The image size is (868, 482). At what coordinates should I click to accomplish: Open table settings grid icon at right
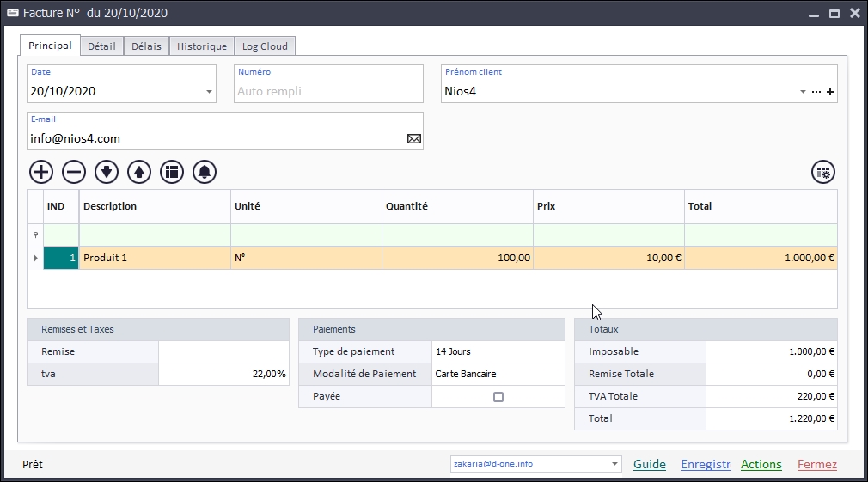[823, 172]
